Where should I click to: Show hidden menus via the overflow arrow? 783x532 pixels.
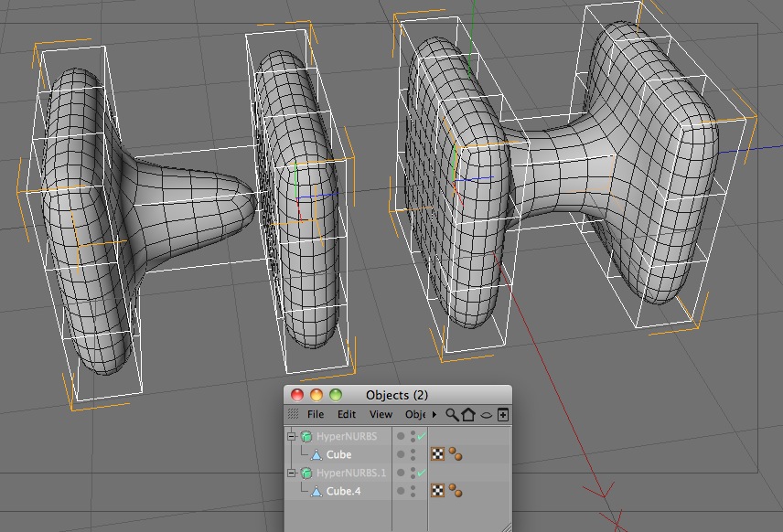pos(434,414)
